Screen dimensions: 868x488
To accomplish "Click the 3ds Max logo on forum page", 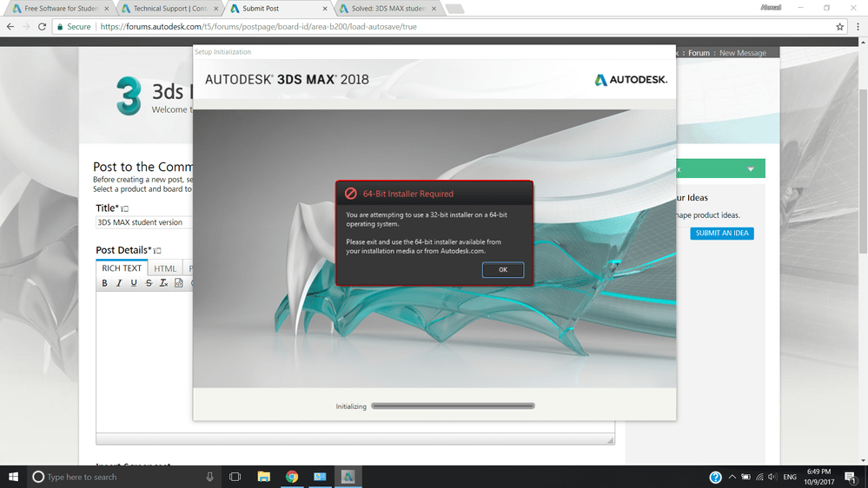I will (x=129, y=96).
